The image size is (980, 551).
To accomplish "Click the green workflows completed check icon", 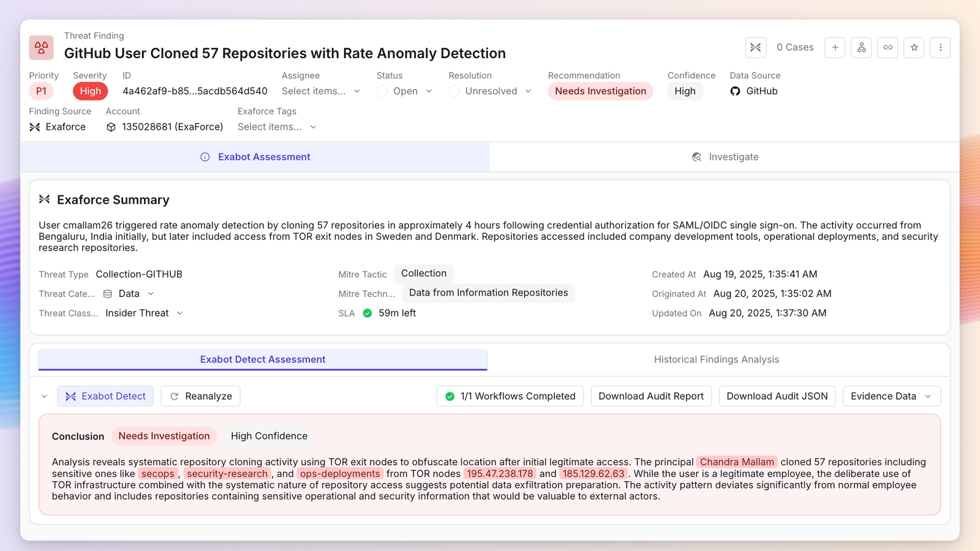I will [450, 396].
